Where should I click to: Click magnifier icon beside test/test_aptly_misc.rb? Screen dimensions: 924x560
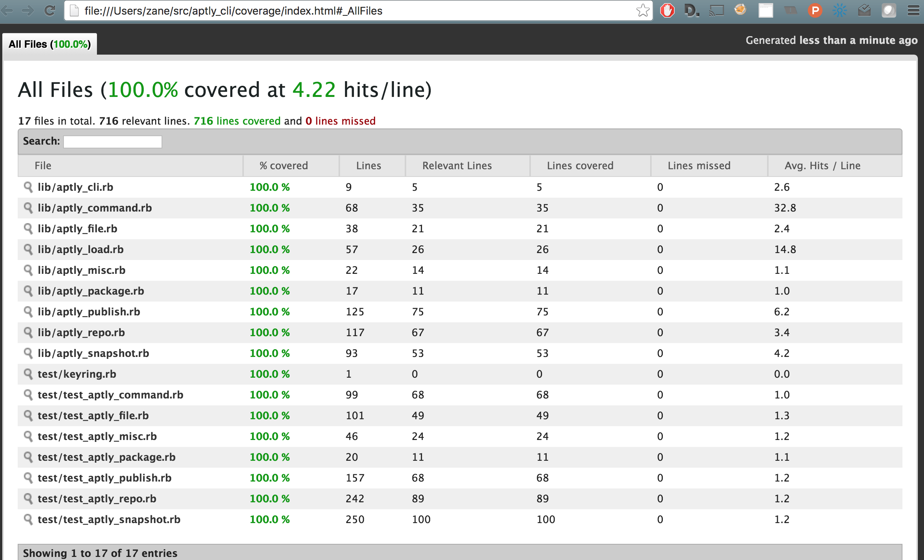(x=28, y=437)
